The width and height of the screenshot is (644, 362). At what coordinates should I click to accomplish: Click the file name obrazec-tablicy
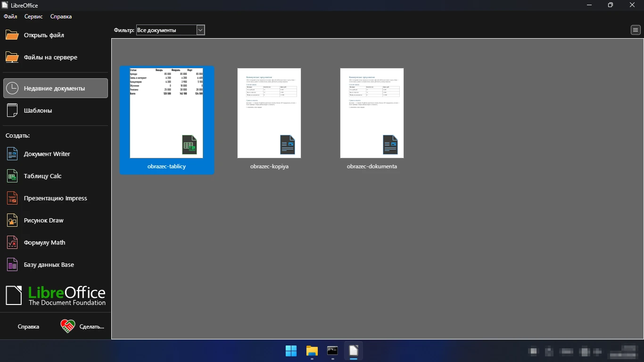(x=166, y=166)
